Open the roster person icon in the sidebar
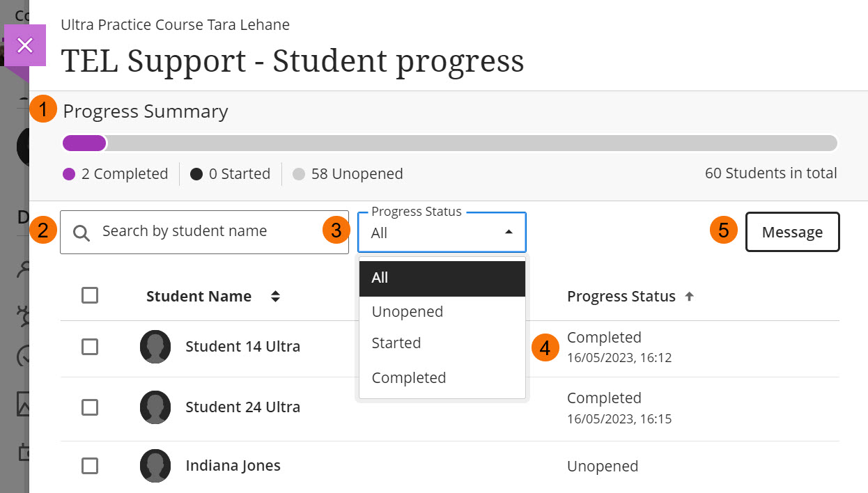Viewport: 868px width, 493px height. point(24,271)
